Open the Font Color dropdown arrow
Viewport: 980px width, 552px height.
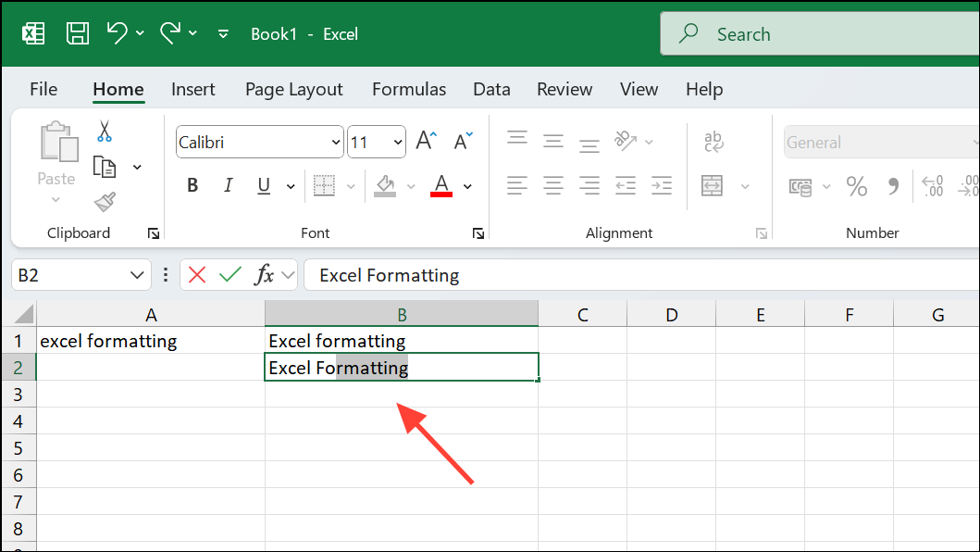pyautogui.click(x=467, y=185)
